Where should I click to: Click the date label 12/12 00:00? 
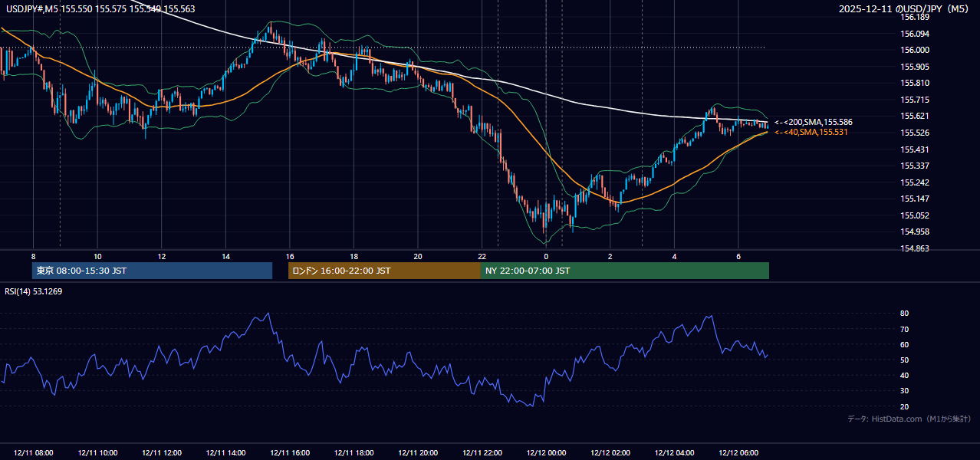[546, 453]
